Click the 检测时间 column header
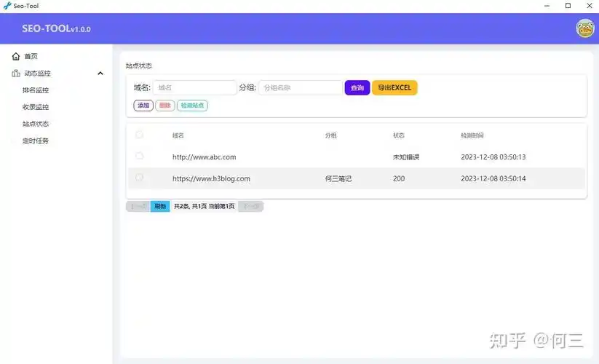 point(472,135)
